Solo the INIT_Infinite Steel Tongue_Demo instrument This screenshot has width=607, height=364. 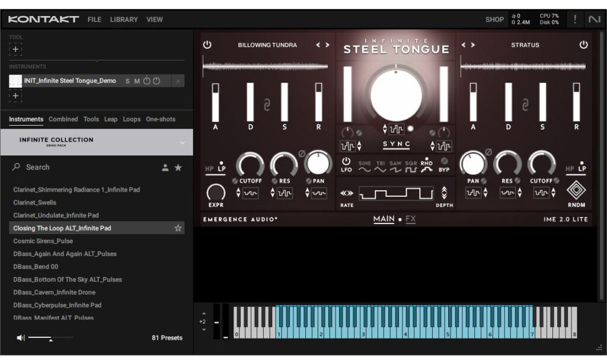click(x=127, y=81)
